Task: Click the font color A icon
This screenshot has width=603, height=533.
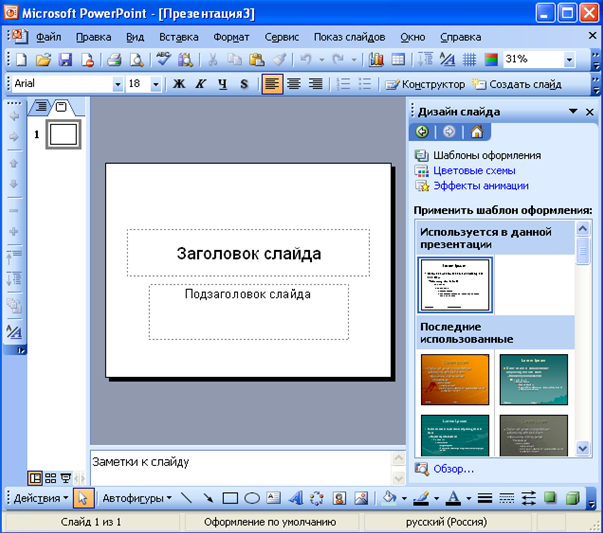Action: (453, 498)
